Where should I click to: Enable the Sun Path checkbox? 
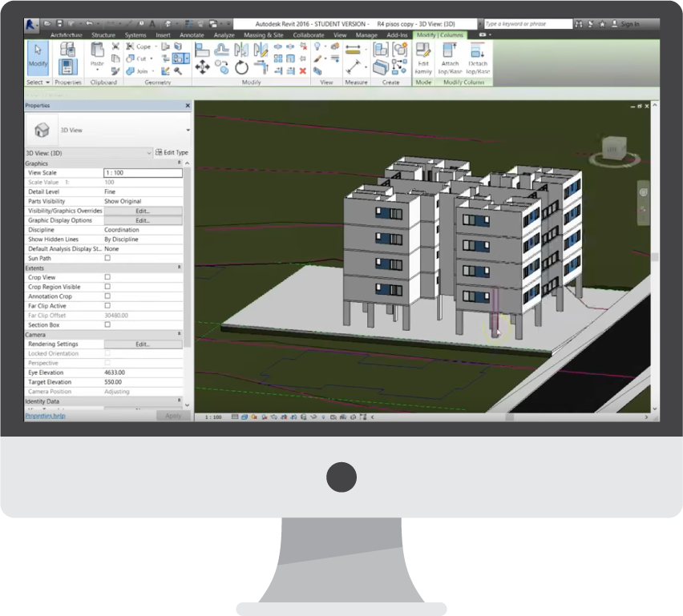pos(107,258)
